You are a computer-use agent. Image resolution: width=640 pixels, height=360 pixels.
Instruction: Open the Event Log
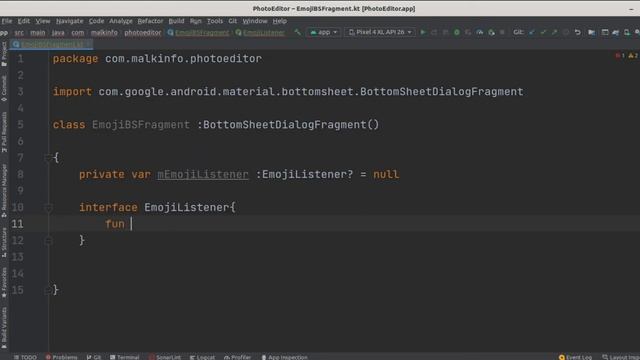click(x=575, y=357)
